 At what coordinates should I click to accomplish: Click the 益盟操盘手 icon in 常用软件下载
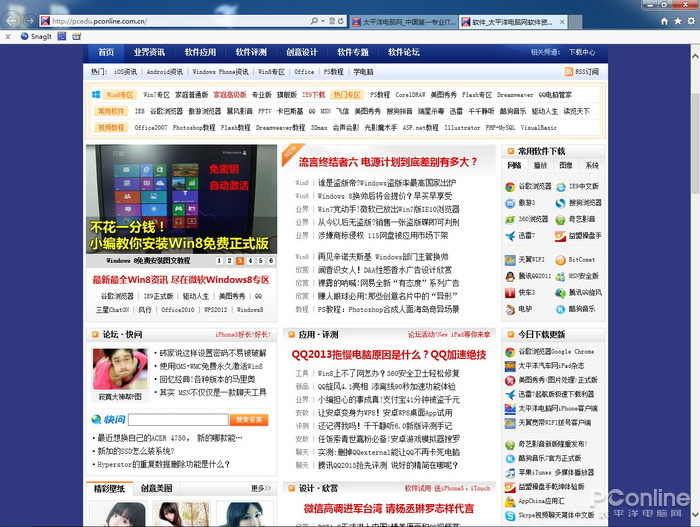point(560,236)
